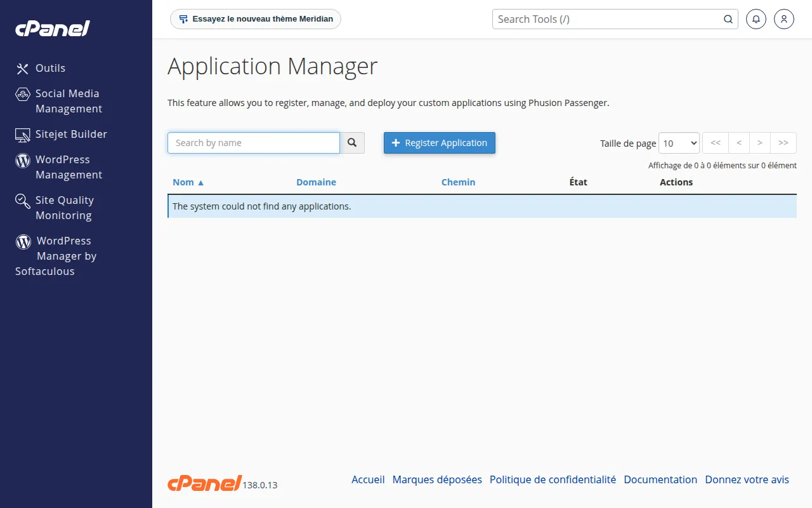Click the application search magnifier button
The width and height of the screenshot is (812, 508).
[353, 143]
